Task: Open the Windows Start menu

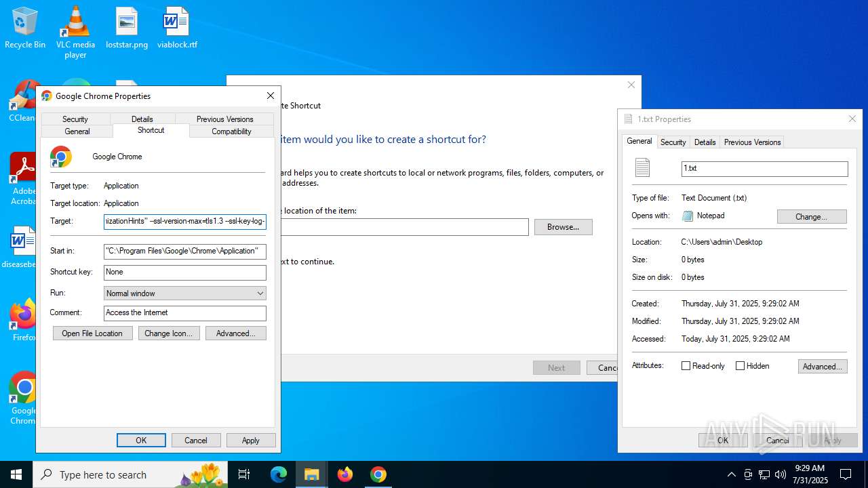Action: click(16, 474)
